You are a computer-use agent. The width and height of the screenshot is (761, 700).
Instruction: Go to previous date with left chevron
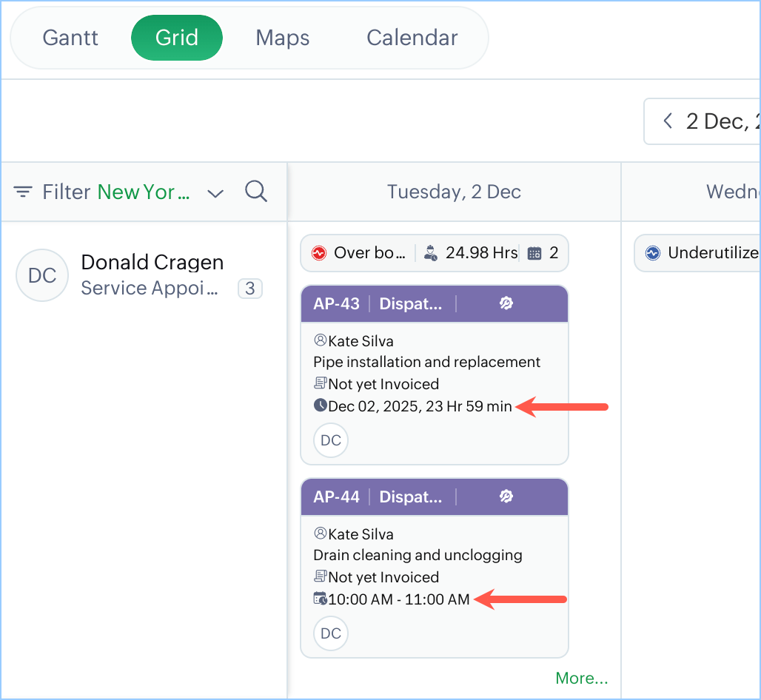coord(668,121)
